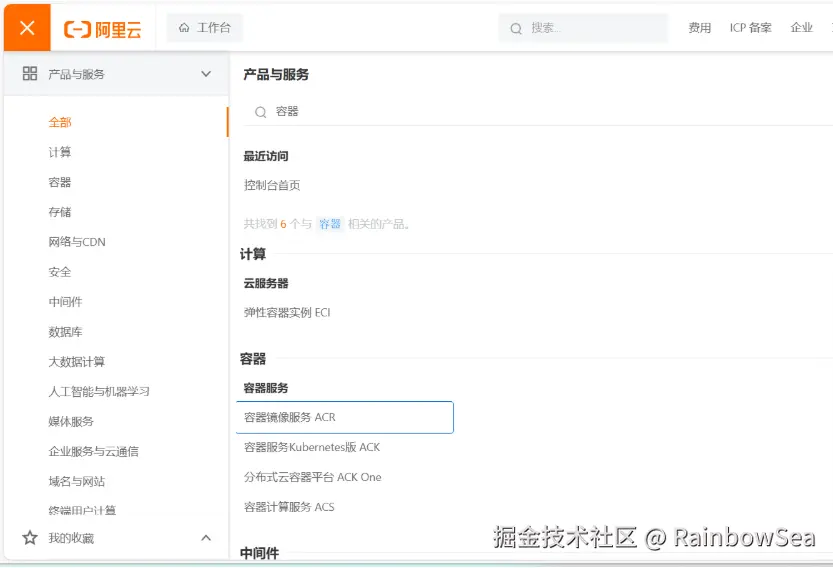Select the 媒体服务 category
833x568 pixels.
pyautogui.click(x=71, y=421)
